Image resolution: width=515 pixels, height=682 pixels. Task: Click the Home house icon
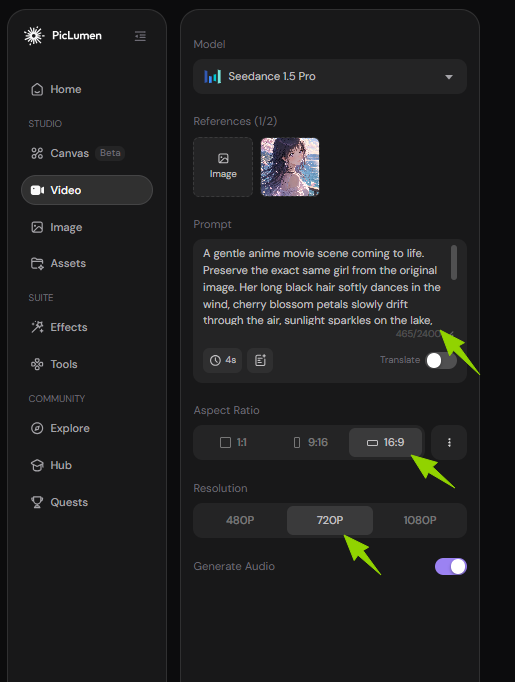(37, 89)
